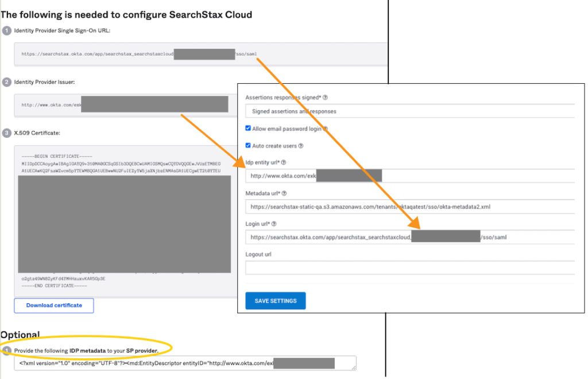Screen dimensions: 588x379
Task: Click the Optional heading
Action: click(x=20, y=335)
